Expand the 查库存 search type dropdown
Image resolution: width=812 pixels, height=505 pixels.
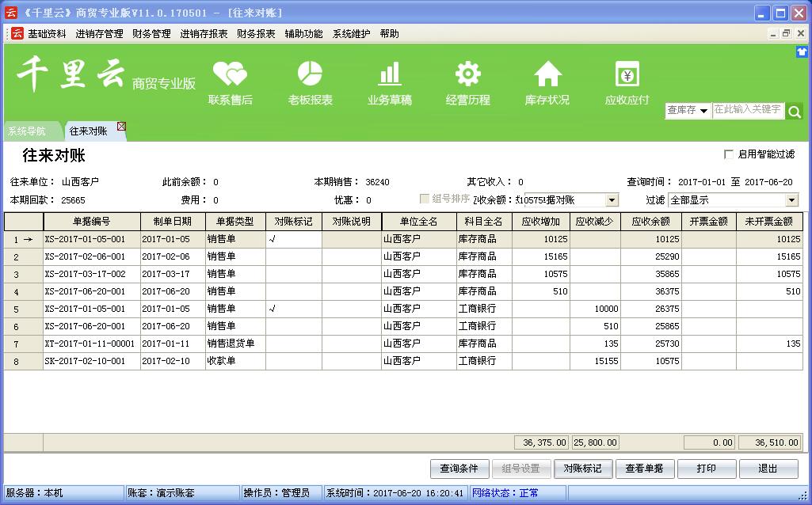click(x=703, y=111)
